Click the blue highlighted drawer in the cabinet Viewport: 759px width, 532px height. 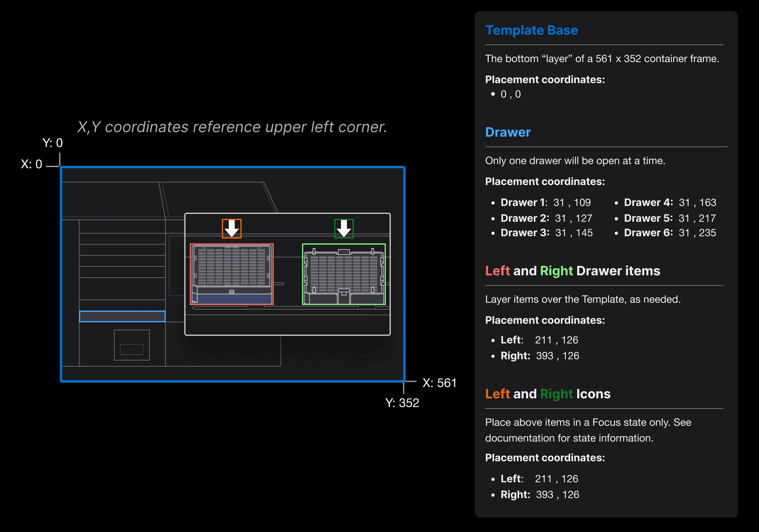coord(122,316)
